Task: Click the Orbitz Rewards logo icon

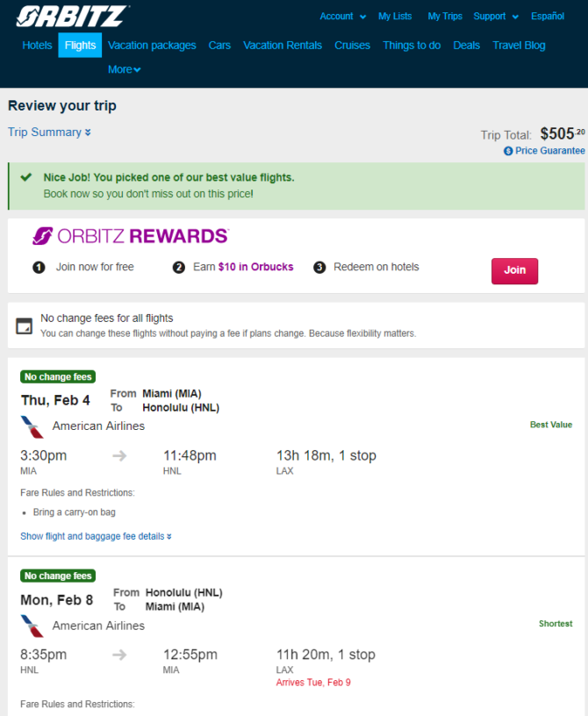Action: 42,236
